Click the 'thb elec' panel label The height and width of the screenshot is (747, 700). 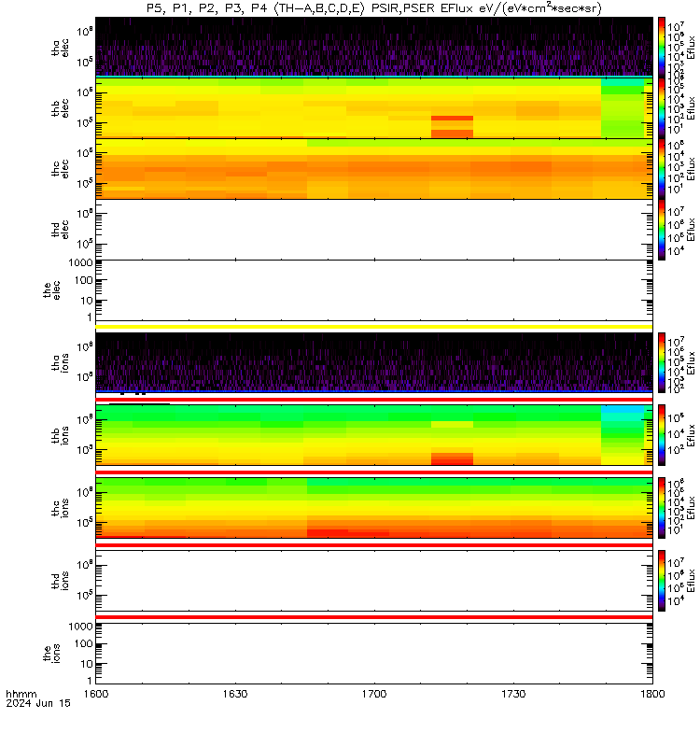60,108
